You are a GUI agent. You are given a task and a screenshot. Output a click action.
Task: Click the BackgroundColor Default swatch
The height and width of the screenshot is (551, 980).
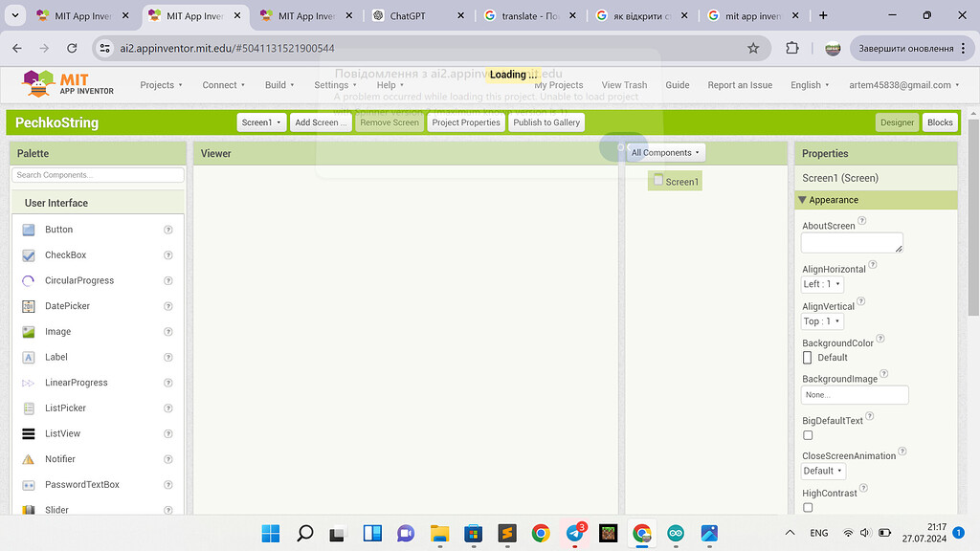(808, 357)
